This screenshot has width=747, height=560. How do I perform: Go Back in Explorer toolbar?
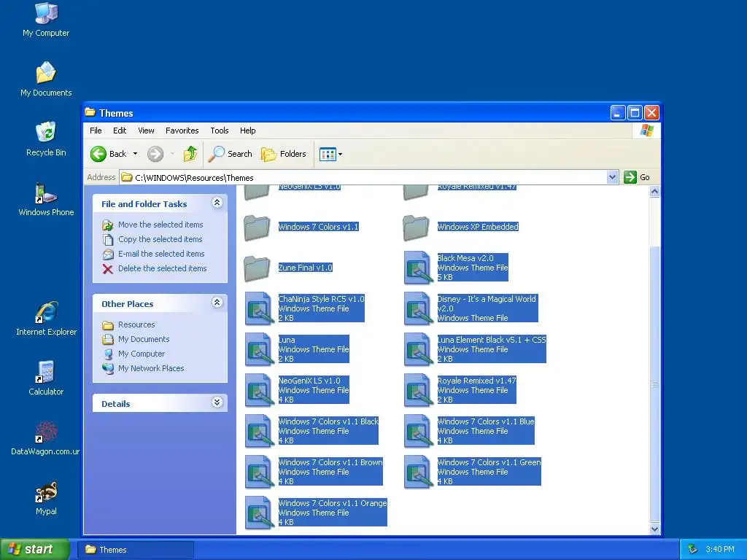109,154
